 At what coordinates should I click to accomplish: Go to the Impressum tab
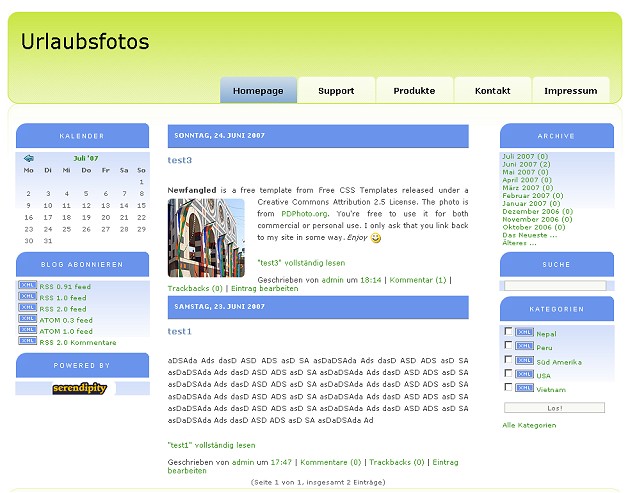click(571, 91)
